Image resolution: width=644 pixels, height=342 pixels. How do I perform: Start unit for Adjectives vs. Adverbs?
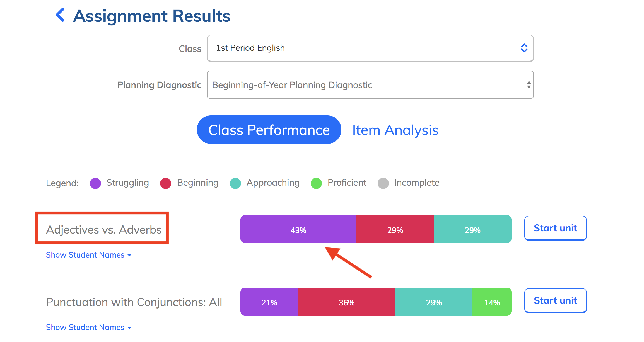[556, 228]
